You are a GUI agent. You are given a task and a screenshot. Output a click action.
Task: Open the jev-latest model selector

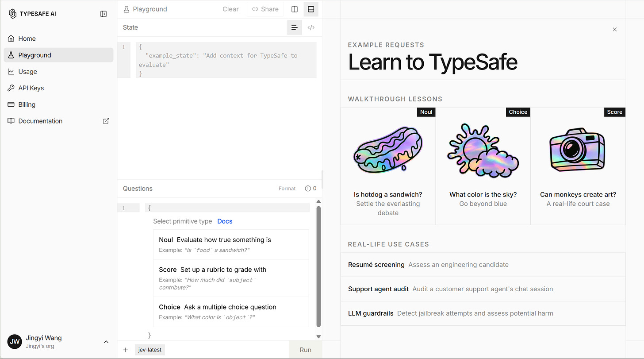click(x=149, y=350)
